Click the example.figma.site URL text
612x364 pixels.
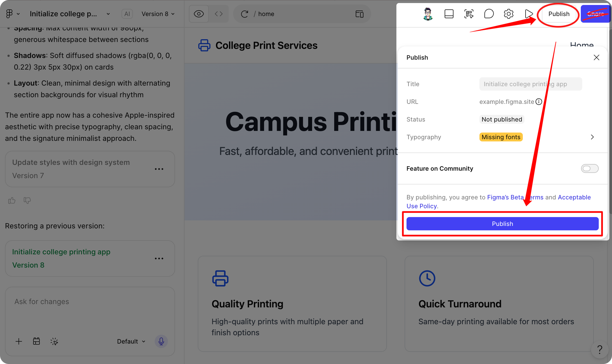[x=507, y=102]
